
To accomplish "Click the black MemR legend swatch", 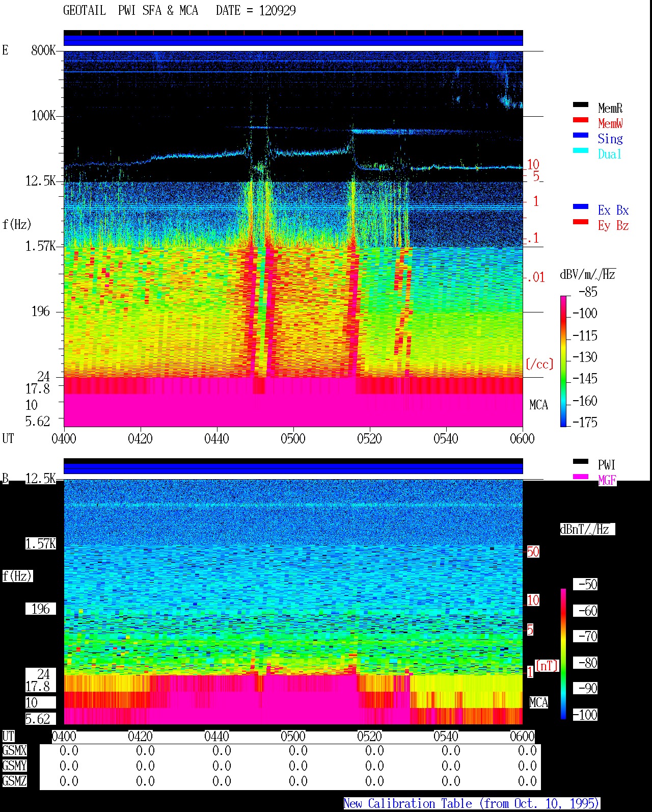I will tap(581, 105).
